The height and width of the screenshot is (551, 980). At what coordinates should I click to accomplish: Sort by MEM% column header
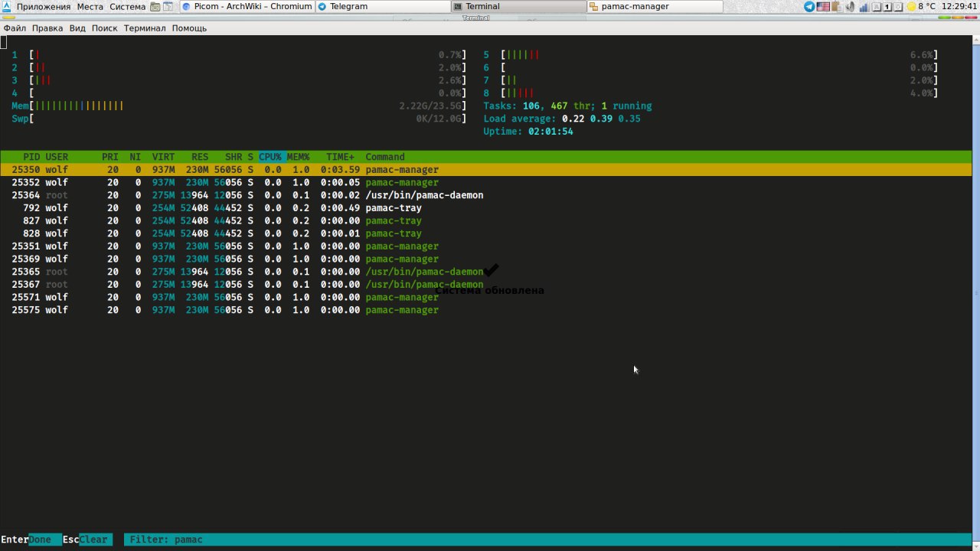[299, 157]
